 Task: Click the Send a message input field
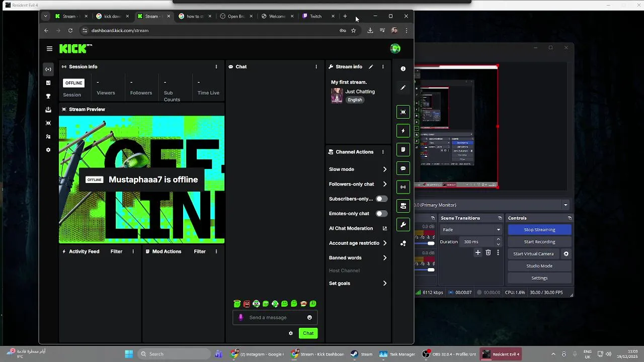pos(275,317)
